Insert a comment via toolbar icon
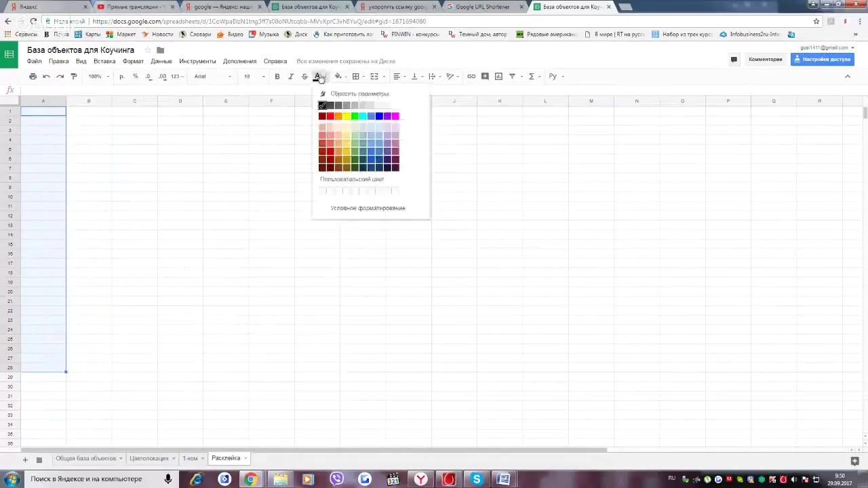868x488 pixels. (485, 77)
